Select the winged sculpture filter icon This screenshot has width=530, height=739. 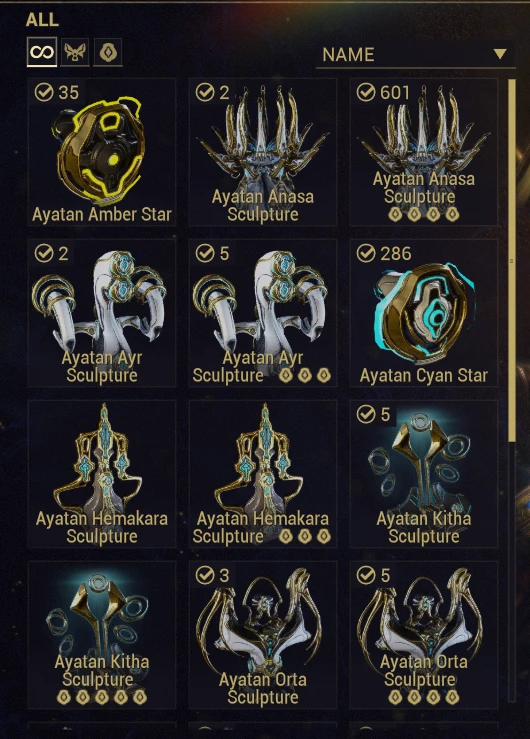[x=75, y=52]
